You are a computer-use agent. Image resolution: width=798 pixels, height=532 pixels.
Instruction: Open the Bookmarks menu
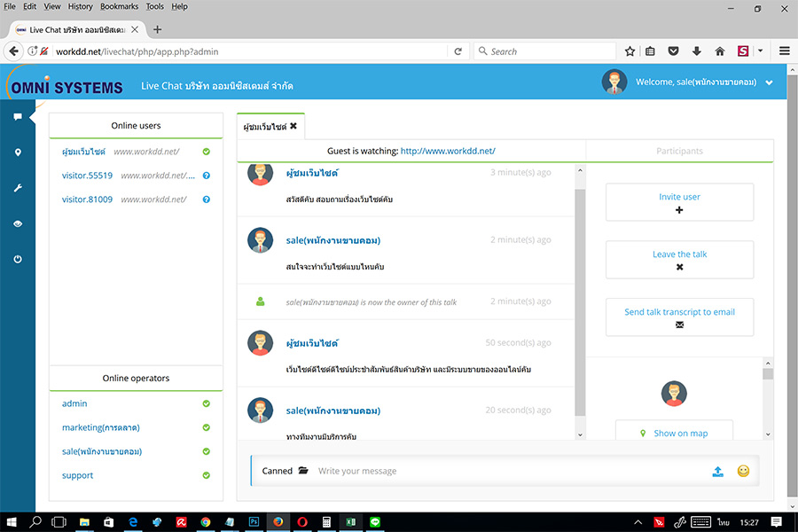coord(119,6)
